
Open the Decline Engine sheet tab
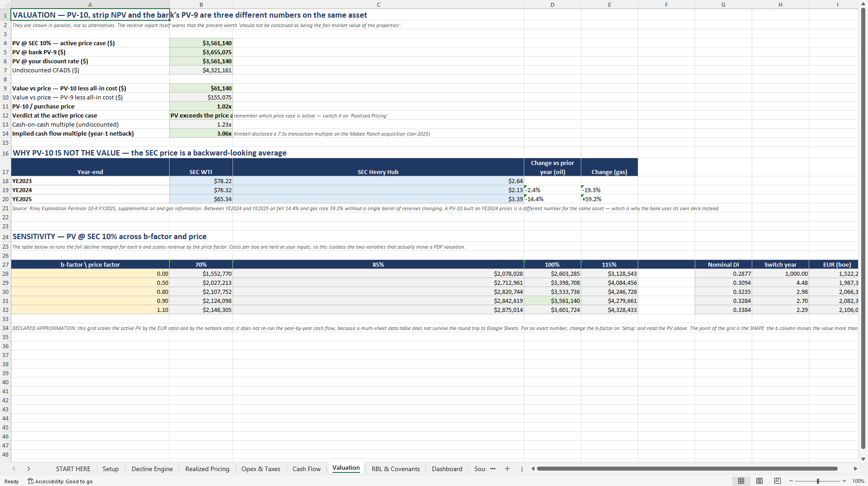[x=152, y=469]
